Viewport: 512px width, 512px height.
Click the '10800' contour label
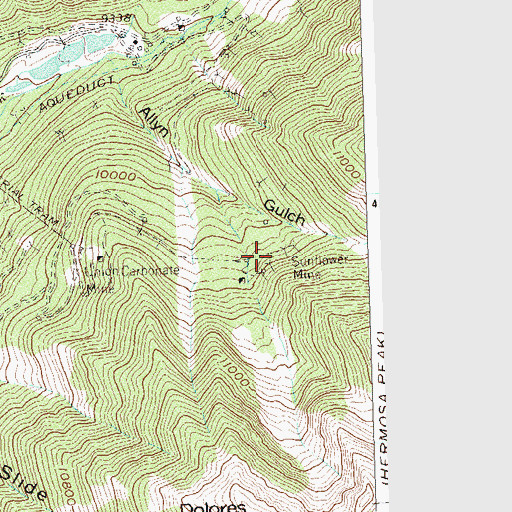coord(67,486)
